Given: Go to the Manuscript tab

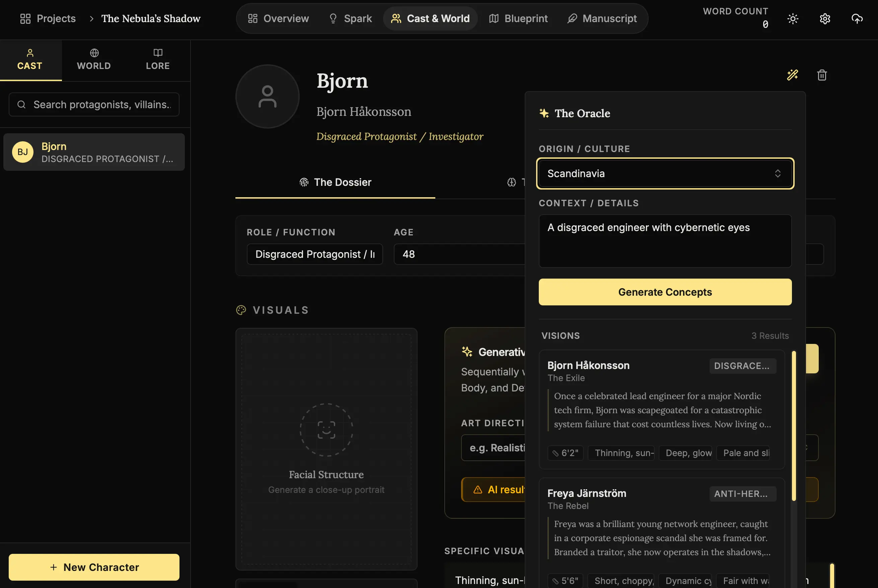Looking at the screenshot, I should pos(602,19).
